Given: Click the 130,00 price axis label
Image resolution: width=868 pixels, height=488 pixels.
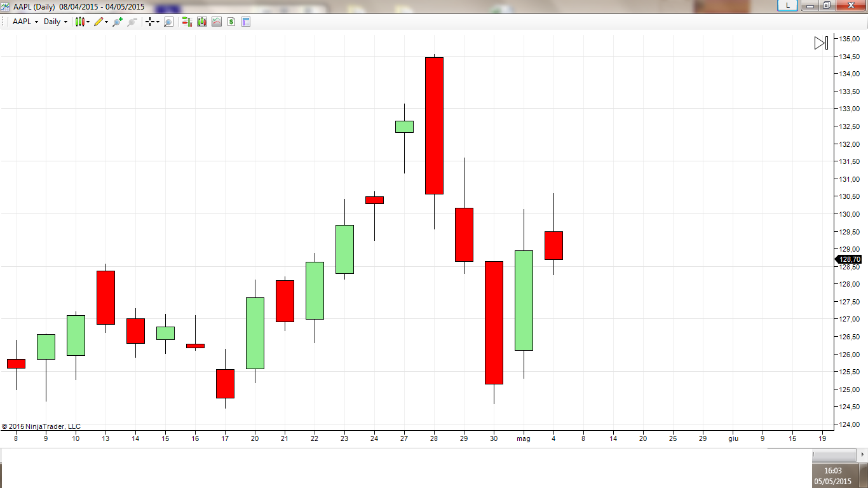Looking at the screenshot, I should [x=850, y=214].
